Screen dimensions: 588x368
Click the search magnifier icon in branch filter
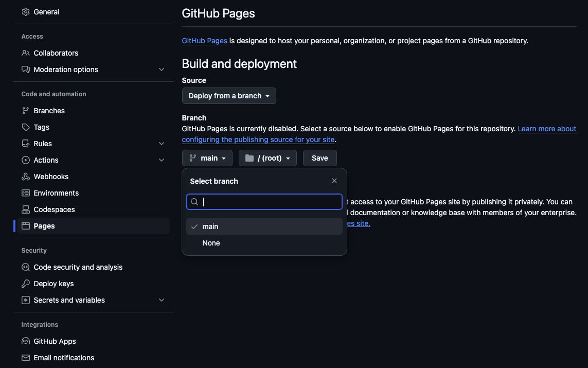coord(194,202)
